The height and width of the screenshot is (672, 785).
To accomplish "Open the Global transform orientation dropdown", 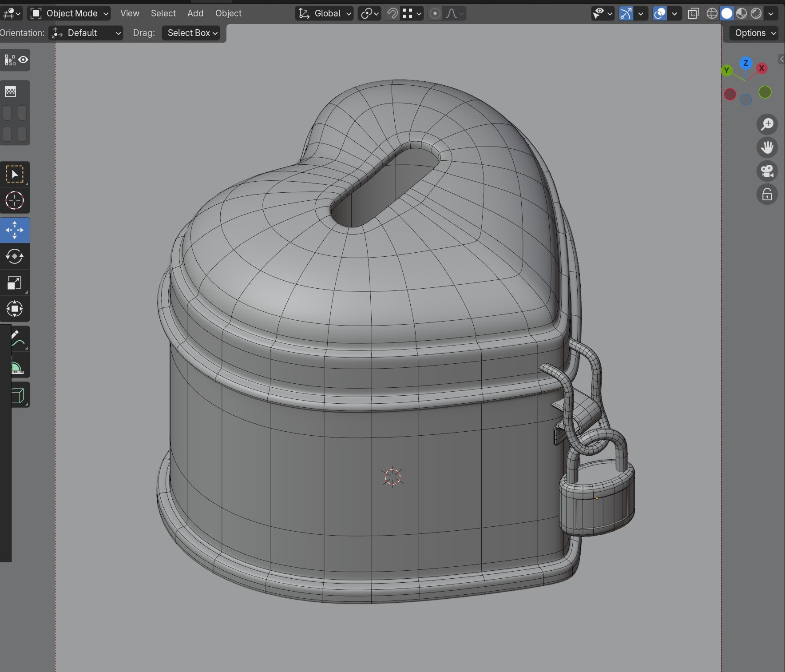I will point(325,13).
